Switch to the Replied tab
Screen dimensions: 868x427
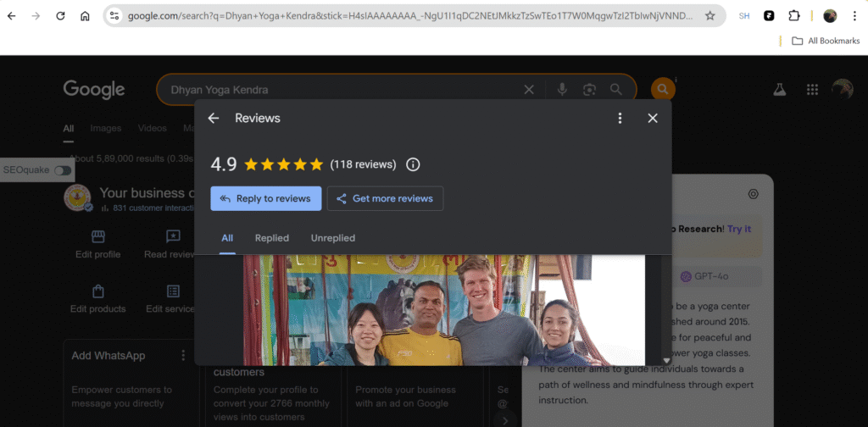coord(272,238)
